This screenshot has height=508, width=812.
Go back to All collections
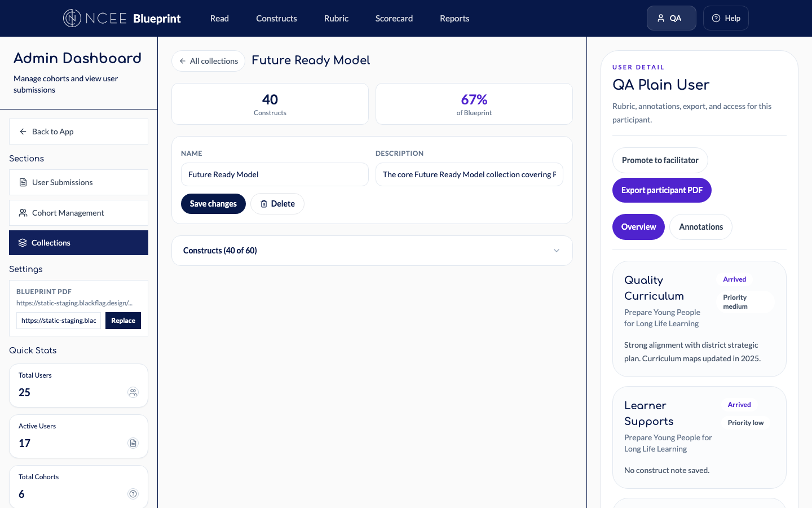[x=208, y=61]
